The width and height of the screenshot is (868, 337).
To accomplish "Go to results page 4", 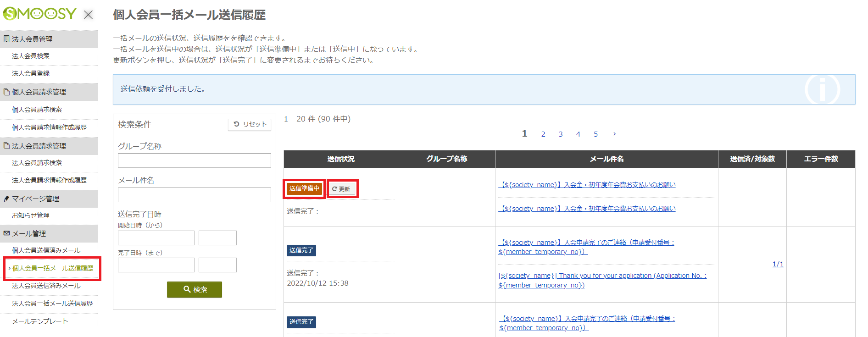I will point(578,134).
